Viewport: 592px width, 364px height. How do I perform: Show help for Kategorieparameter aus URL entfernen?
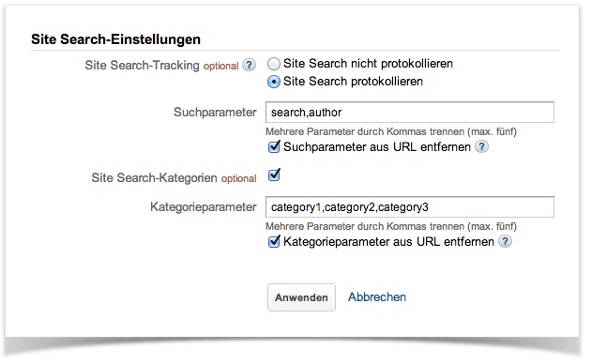click(505, 241)
